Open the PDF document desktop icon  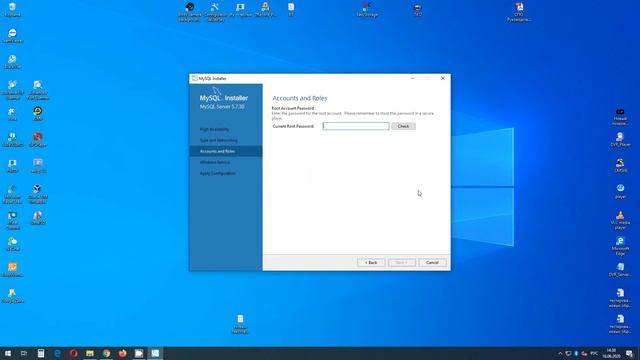pos(519,12)
